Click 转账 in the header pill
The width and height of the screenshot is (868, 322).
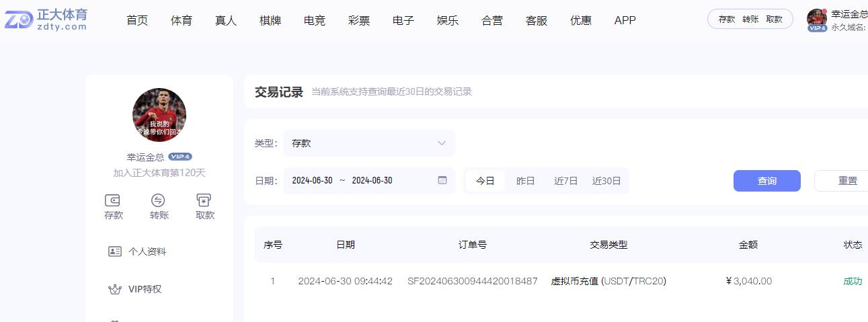coord(750,19)
